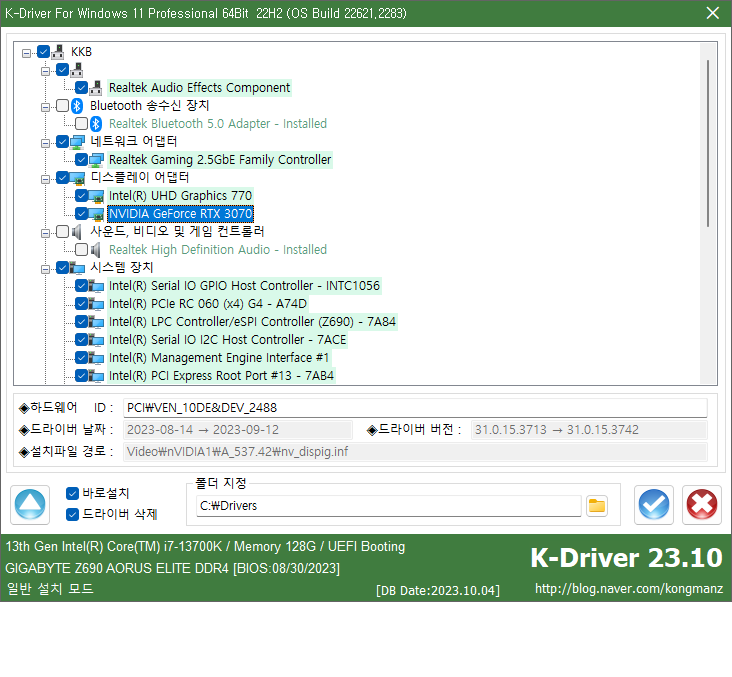
Task: Close the K-Driver window
Action: click(x=712, y=13)
